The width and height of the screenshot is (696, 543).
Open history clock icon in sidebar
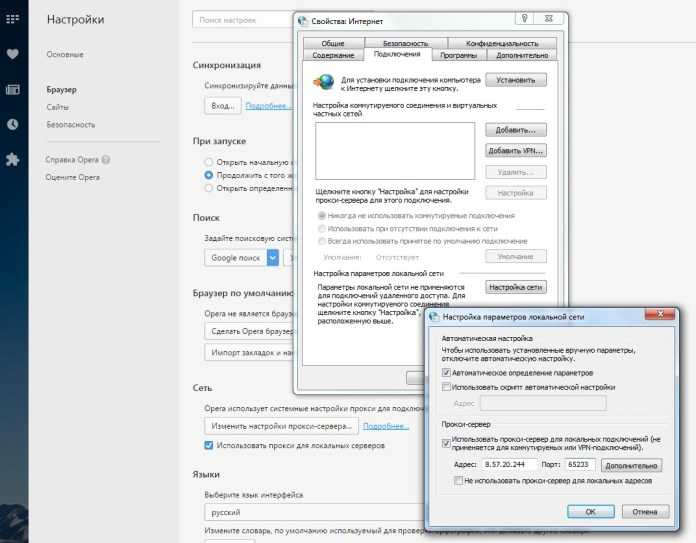click(x=12, y=124)
